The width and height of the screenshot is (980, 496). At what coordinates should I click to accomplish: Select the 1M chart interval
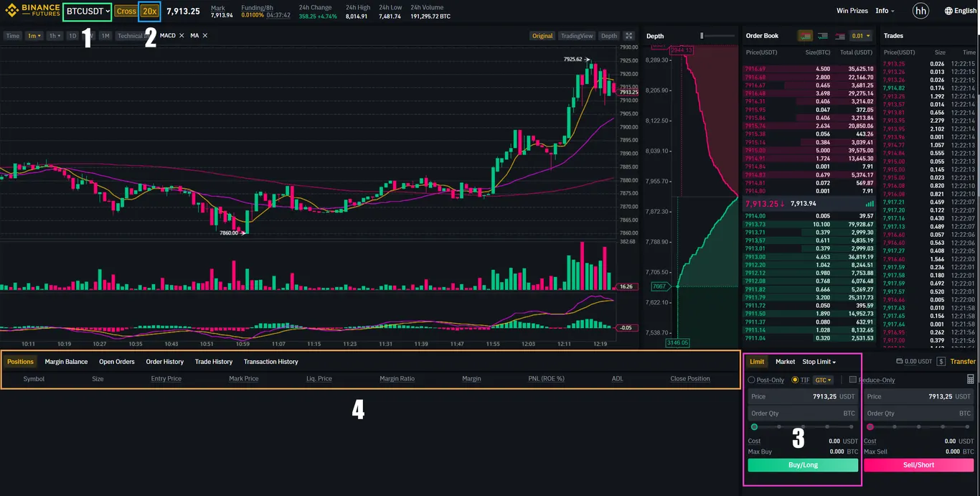pos(105,36)
